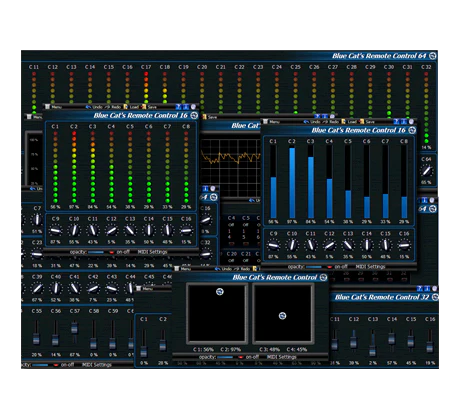Click right XY pad handle in Remote Control

pos(282,316)
